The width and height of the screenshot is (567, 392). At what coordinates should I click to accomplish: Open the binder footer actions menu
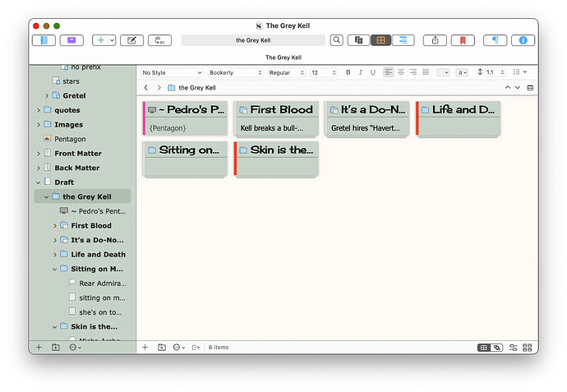(75, 347)
